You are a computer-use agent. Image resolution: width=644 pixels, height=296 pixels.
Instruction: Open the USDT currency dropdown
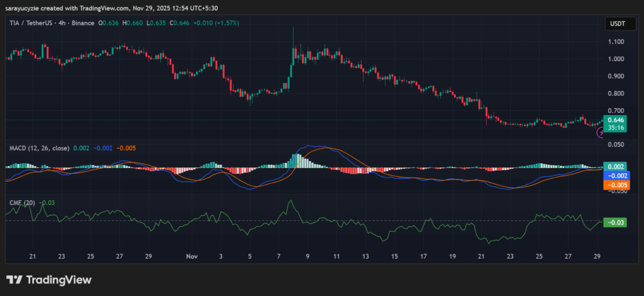(614, 24)
